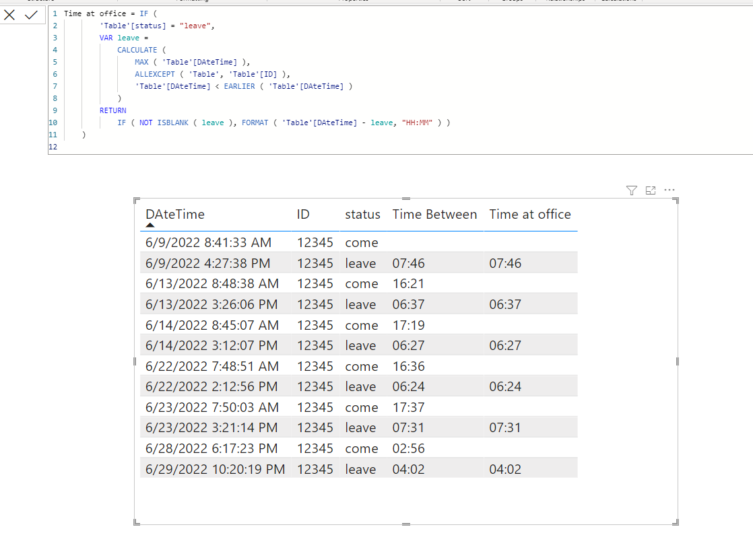Click the "leave" string literal on line 2

point(195,26)
